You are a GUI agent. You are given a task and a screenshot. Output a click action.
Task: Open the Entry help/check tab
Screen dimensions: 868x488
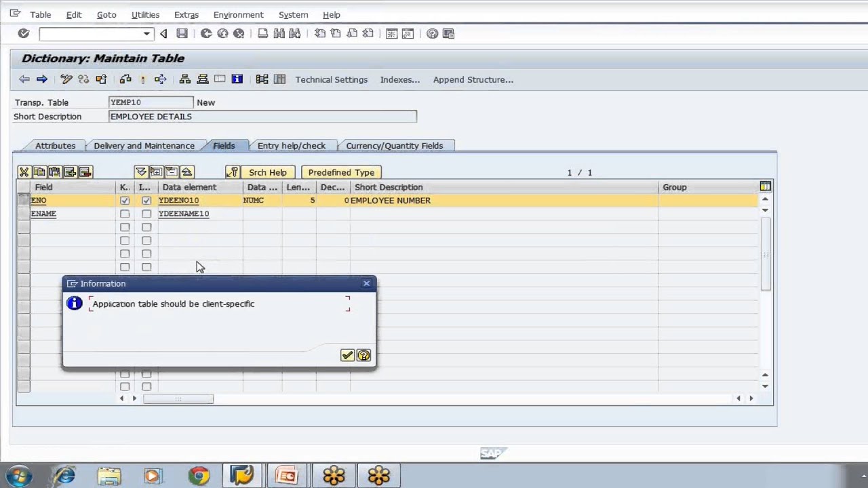point(292,145)
